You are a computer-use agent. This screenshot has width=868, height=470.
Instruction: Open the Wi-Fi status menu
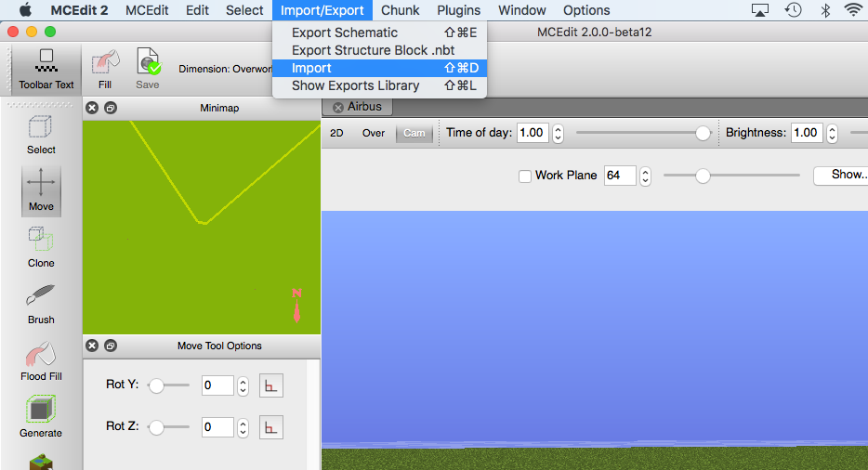[854, 10]
